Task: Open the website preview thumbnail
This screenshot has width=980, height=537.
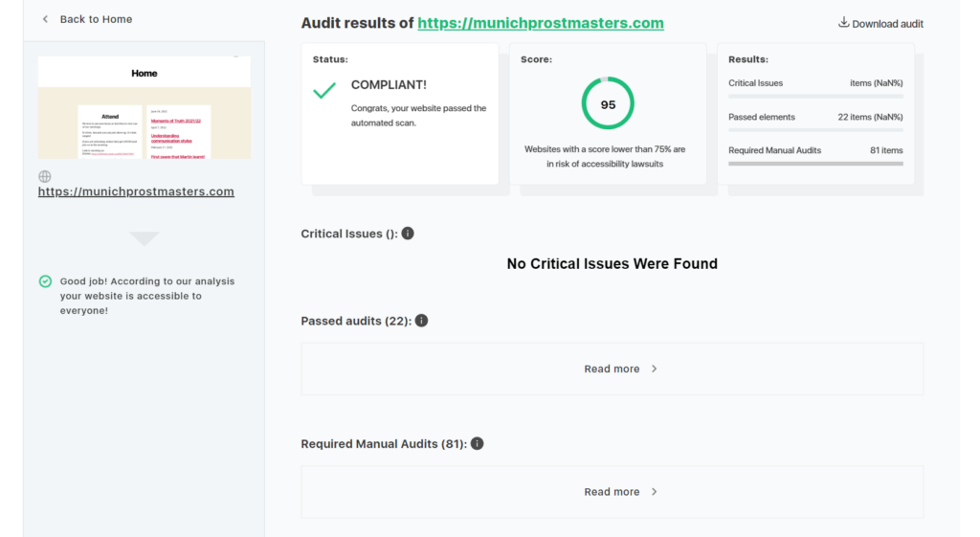Action: click(145, 107)
